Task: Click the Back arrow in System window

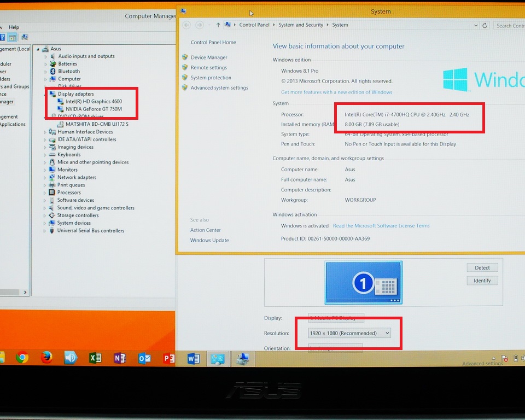Action: click(x=187, y=25)
